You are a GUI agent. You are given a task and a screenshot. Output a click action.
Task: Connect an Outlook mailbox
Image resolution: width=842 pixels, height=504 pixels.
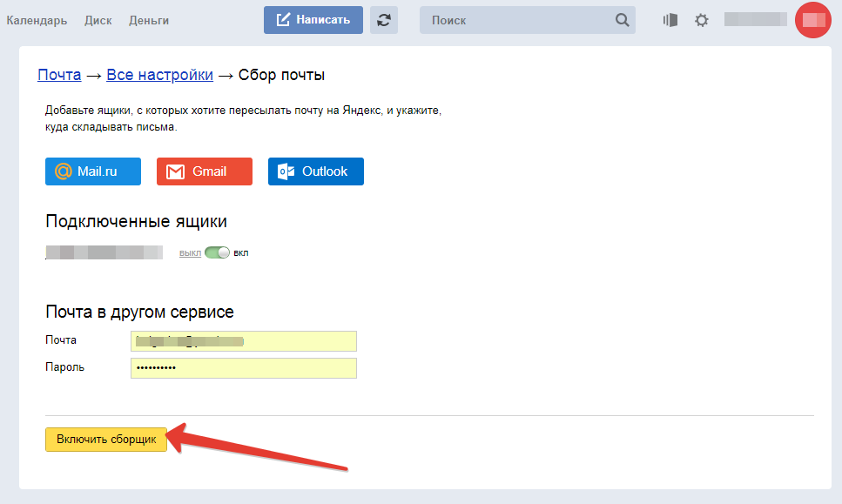(x=316, y=171)
